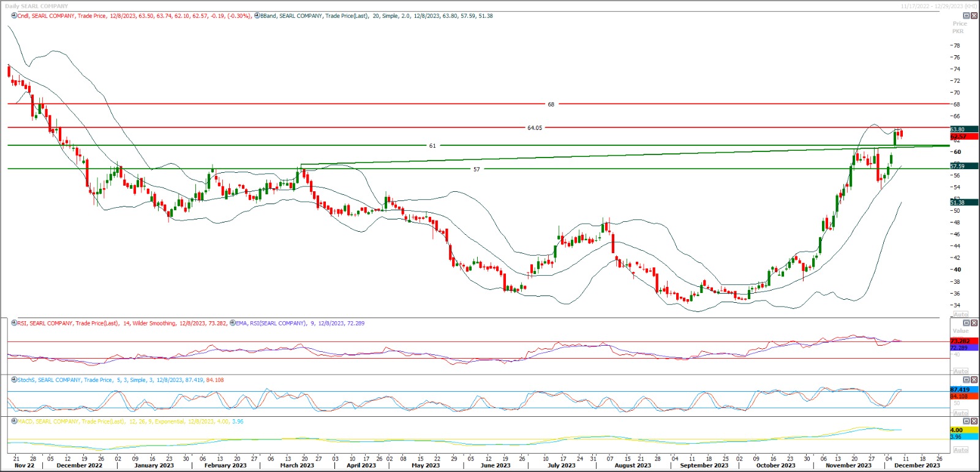Click the clock icon beside Cndl legend
Screen dimensions: 980x472
click(x=14, y=16)
